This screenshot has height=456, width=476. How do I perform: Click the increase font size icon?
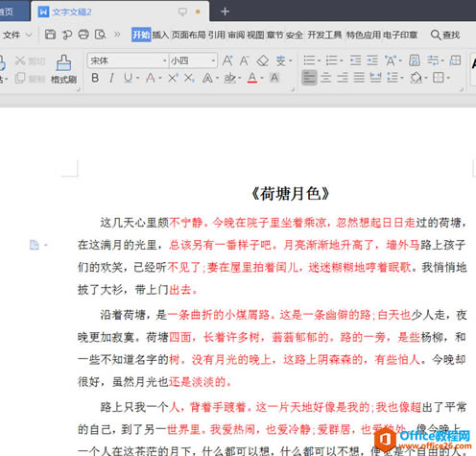[227, 60]
